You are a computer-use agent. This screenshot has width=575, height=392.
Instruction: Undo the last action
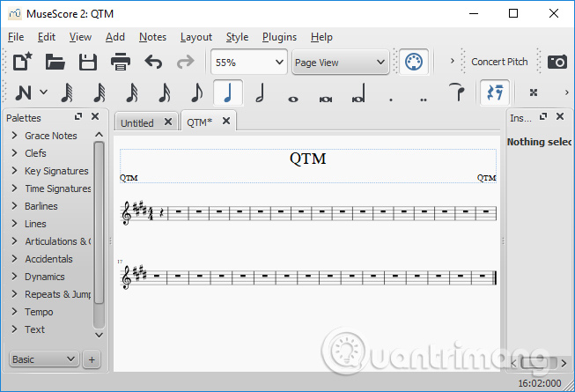click(153, 62)
